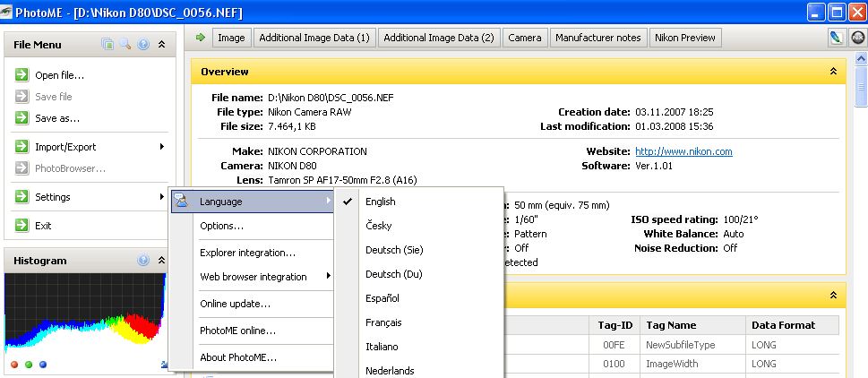Click the magnifier icon in File Menu header
The image size is (868, 378).
(x=125, y=44)
